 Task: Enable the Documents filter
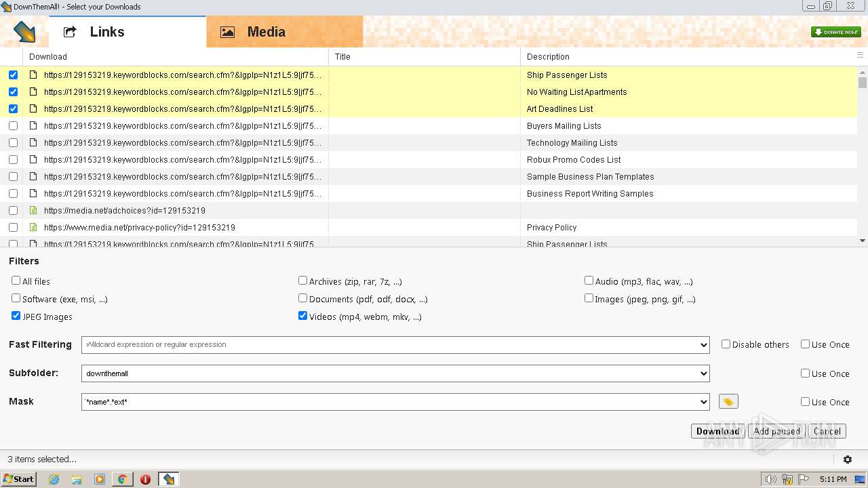(302, 298)
